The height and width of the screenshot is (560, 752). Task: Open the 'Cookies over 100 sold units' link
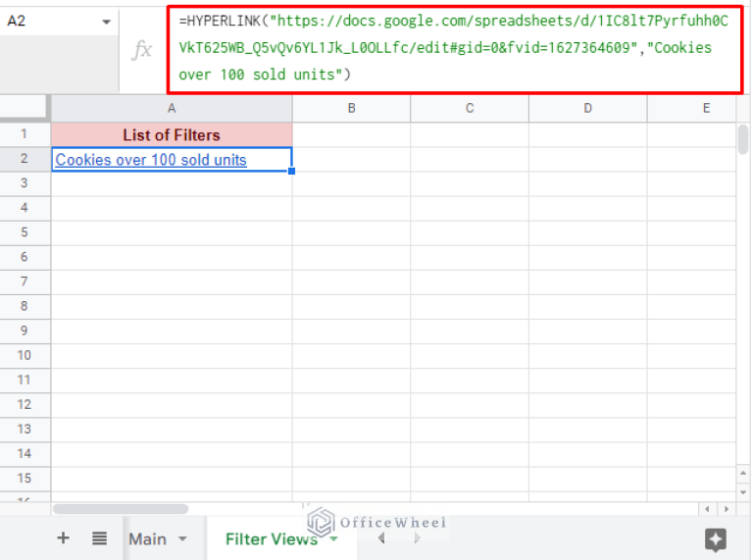click(151, 160)
